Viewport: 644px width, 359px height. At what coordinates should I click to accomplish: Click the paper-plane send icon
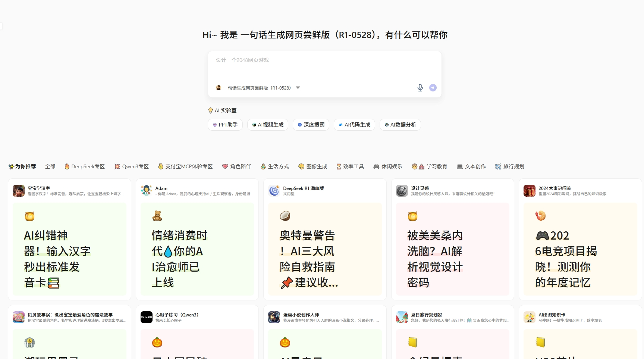[433, 87]
